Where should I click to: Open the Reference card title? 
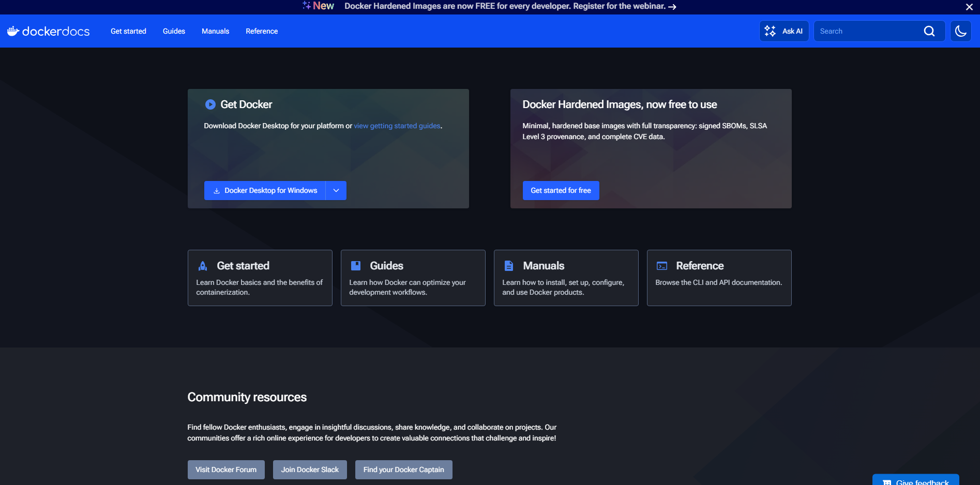tap(700, 266)
